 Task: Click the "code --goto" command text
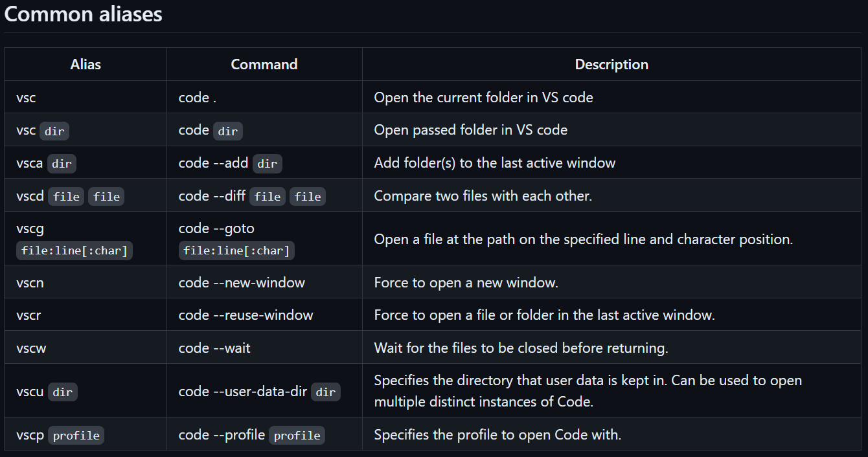click(216, 229)
